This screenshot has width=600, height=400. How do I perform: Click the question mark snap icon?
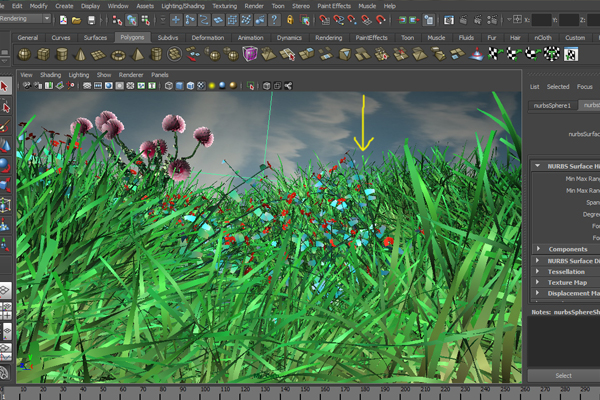click(274, 20)
